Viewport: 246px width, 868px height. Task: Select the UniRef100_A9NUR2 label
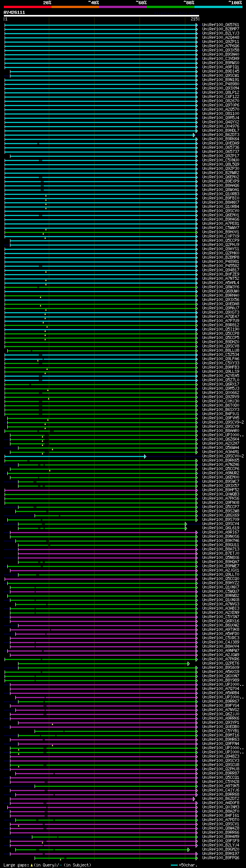click(221, 473)
